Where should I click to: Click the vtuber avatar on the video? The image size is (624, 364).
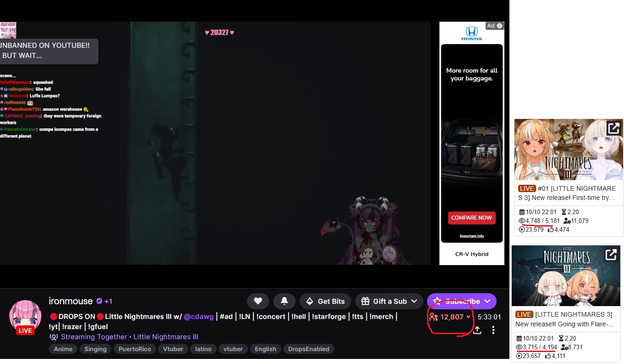click(366, 231)
